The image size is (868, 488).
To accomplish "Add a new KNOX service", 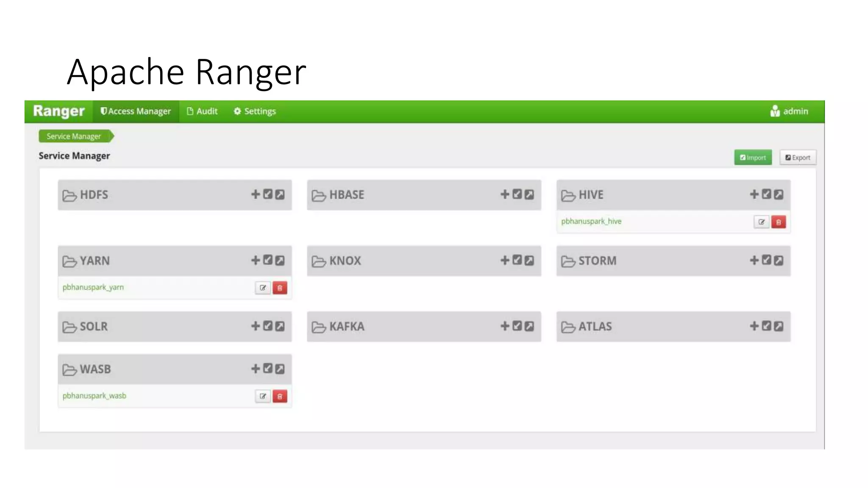I will tap(504, 260).
